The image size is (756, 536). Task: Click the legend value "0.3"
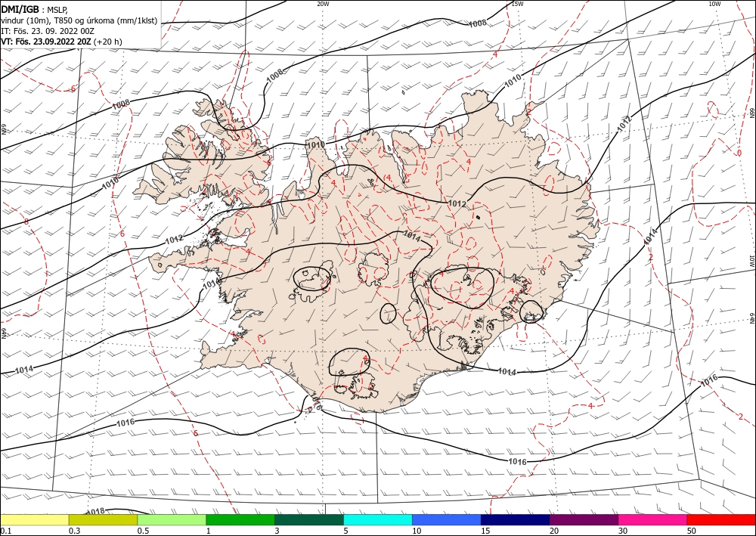point(74,531)
